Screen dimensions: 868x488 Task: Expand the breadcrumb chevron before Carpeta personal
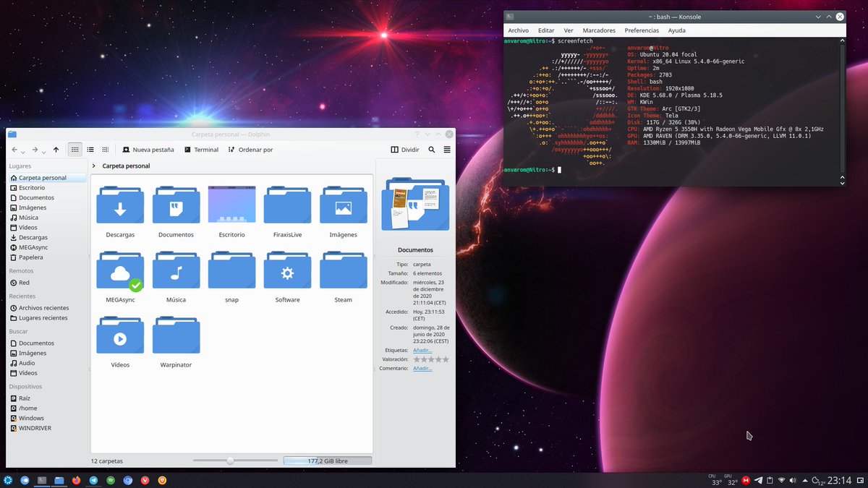(x=94, y=166)
